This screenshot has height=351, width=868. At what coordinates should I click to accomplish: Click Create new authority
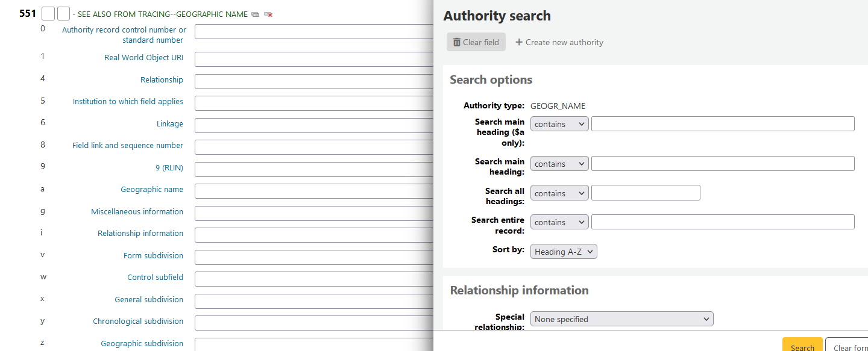564,42
